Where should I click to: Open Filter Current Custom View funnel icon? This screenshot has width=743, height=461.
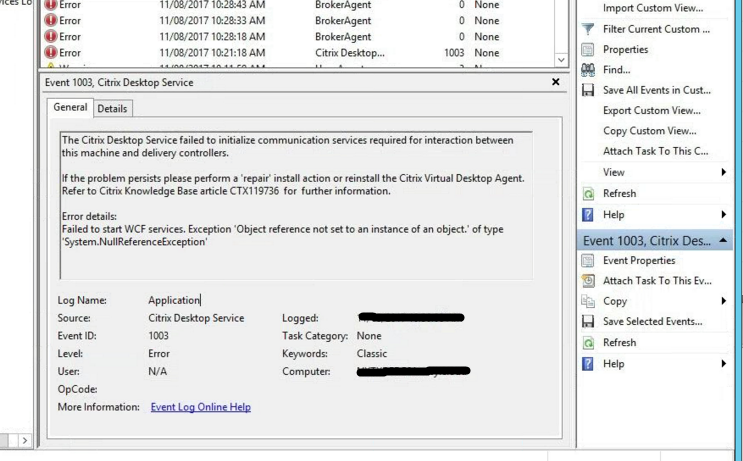point(588,29)
